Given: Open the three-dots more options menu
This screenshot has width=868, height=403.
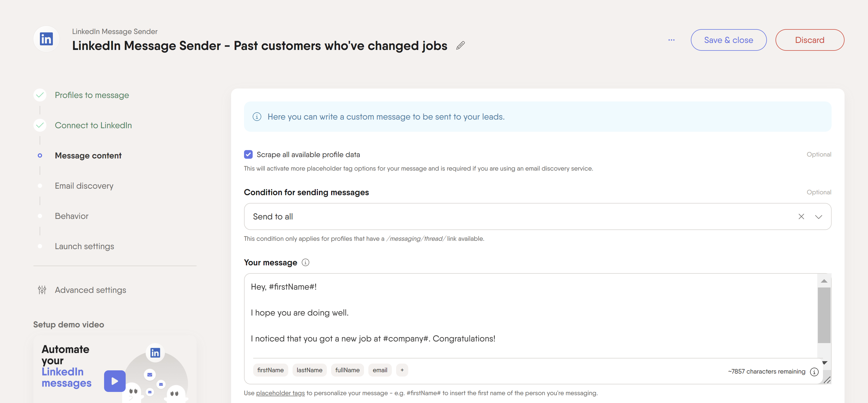Looking at the screenshot, I should [x=671, y=40].
